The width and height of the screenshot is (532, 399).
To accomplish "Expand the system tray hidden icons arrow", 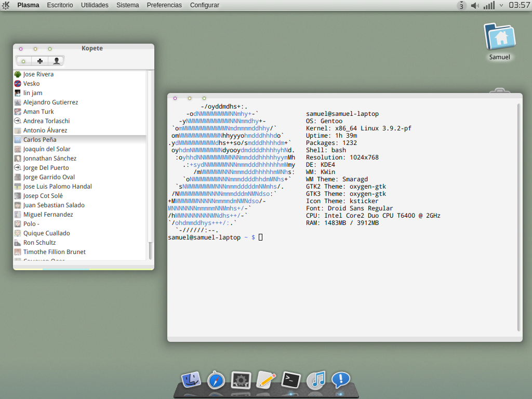I will point(501,5).
